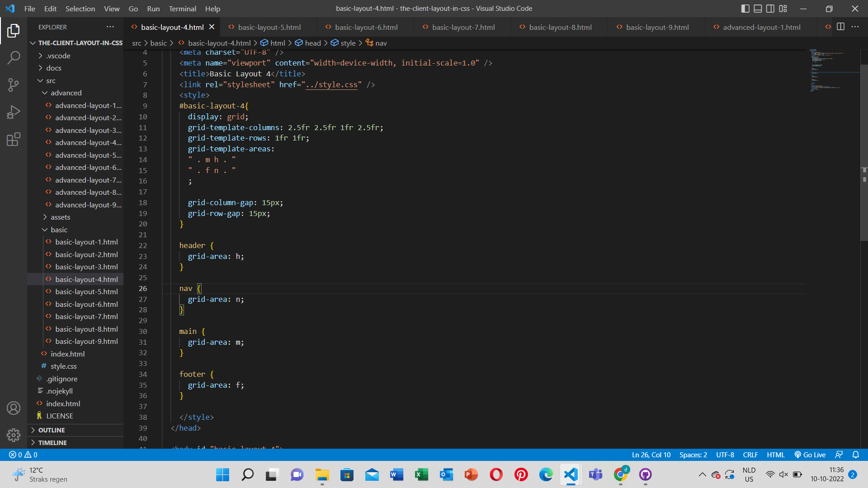This screenshot has height=488, width=868.
Task: Click Go Live in the status bar
Action: pos(810,455)
